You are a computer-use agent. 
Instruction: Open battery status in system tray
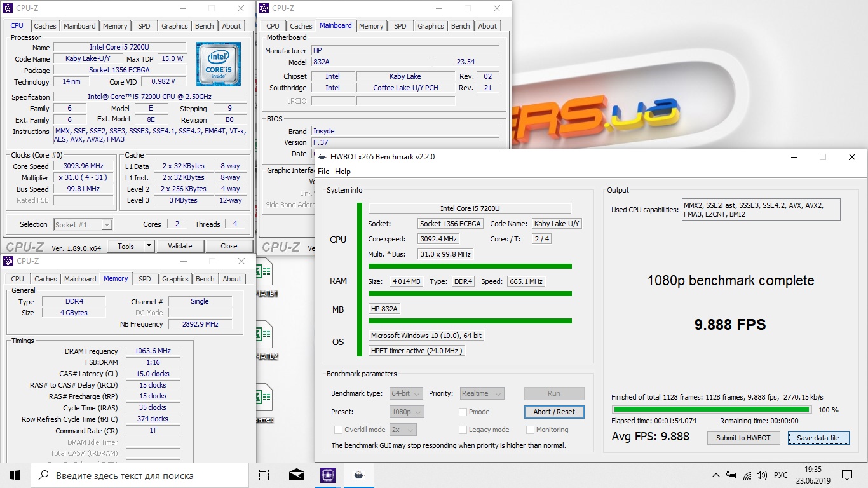[732, 475]
